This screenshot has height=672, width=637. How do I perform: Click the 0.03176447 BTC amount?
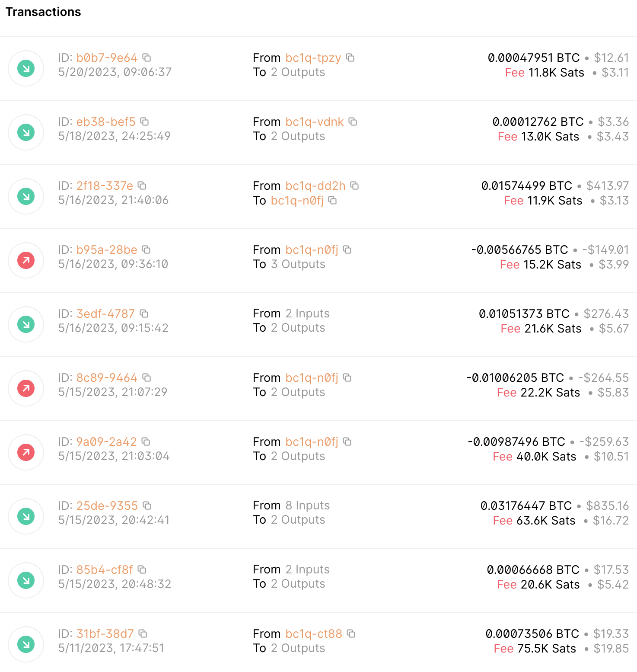tap(526, 506)
